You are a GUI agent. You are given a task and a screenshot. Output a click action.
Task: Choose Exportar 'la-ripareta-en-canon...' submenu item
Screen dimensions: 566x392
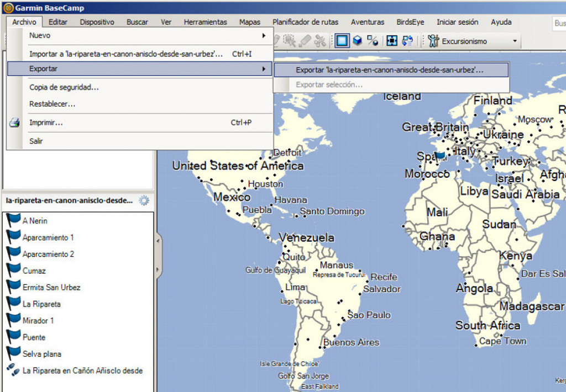click(x=391, y=70)
